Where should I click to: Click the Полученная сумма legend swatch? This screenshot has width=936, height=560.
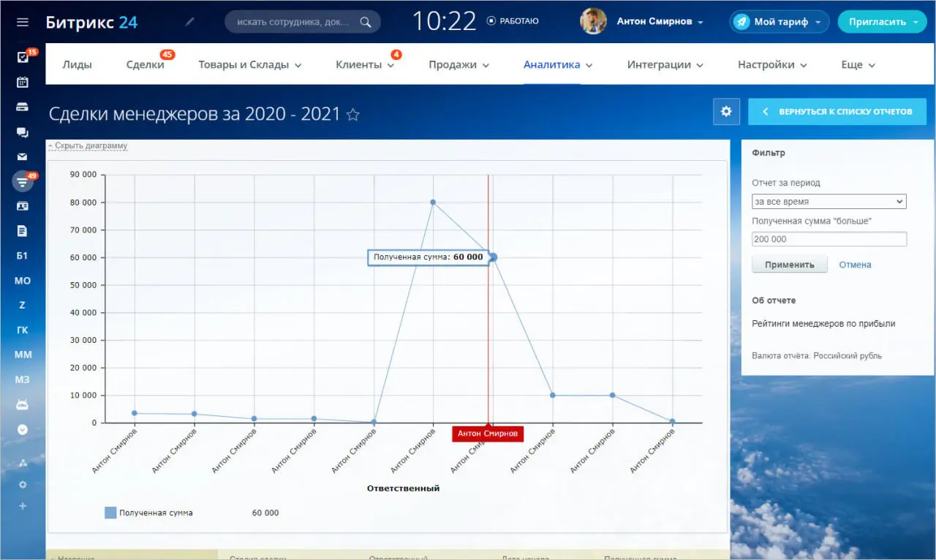click(110, 512)
